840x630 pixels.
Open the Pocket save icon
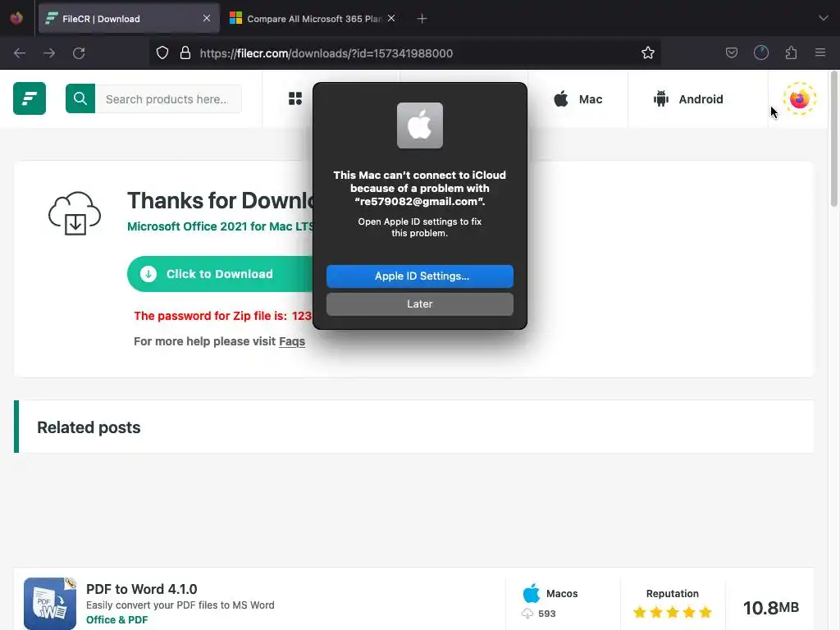(x=731, y=52)
